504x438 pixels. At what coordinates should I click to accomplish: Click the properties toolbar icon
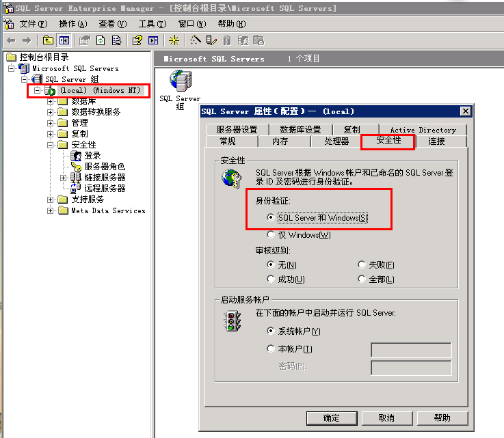point(85,40)
